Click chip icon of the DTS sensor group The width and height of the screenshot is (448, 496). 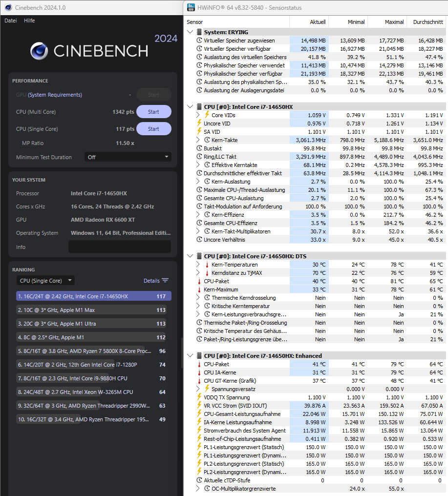pyautogui.click(x=199, y=256)
